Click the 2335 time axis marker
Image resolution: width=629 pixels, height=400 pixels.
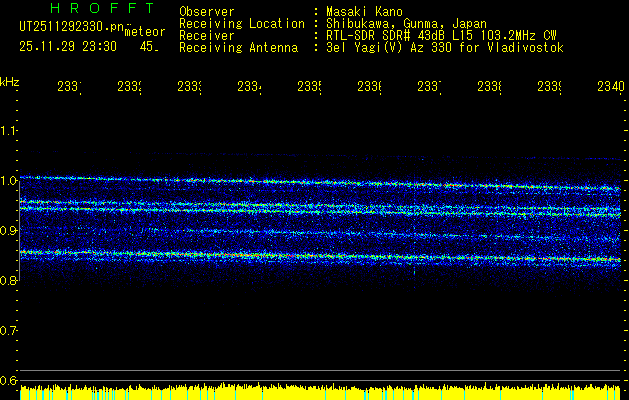pyautogui.click(x=309, y=86)
